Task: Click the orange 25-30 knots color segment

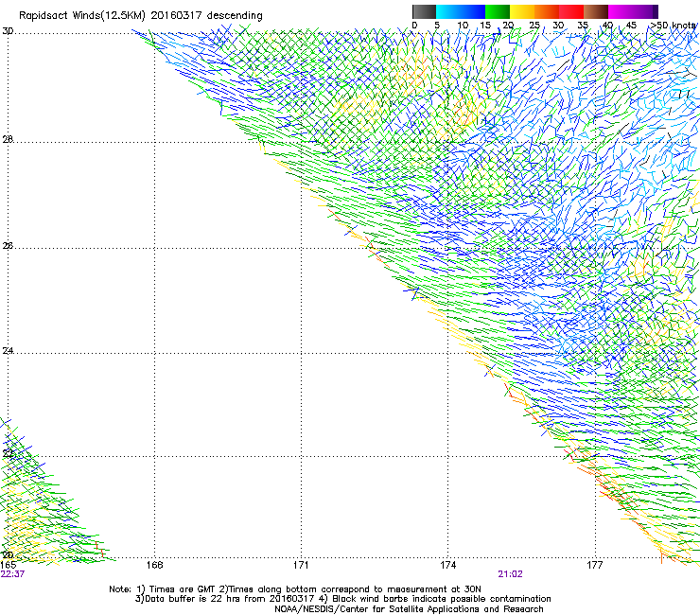Action: point(547,11)
